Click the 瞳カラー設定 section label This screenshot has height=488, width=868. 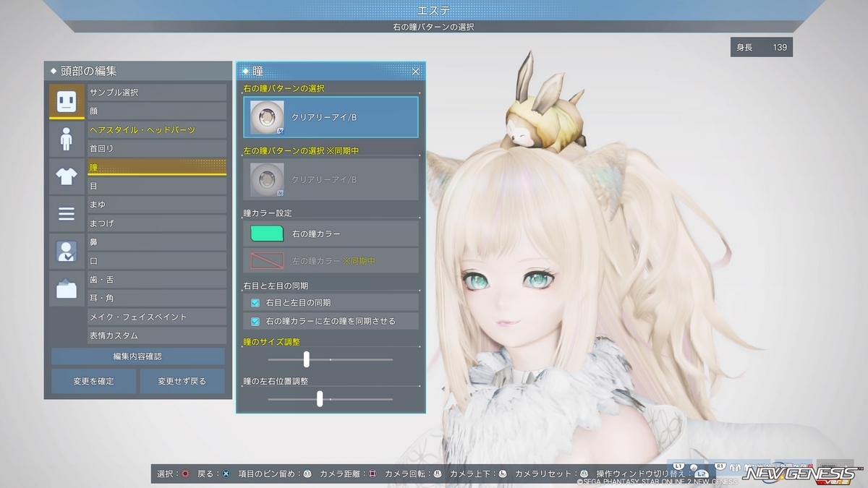click(x=267, y=214)
